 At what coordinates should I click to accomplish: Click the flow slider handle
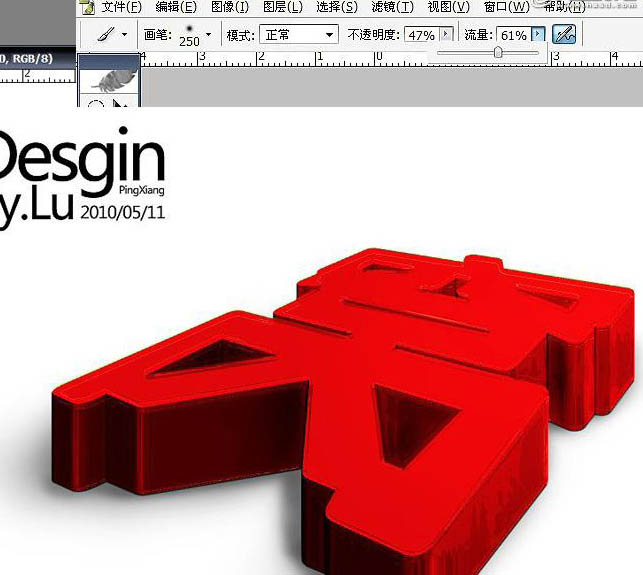click(x=498, y=53)
